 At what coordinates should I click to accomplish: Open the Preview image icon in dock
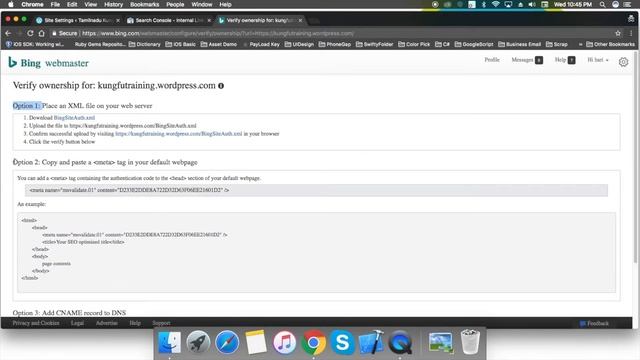440,342
